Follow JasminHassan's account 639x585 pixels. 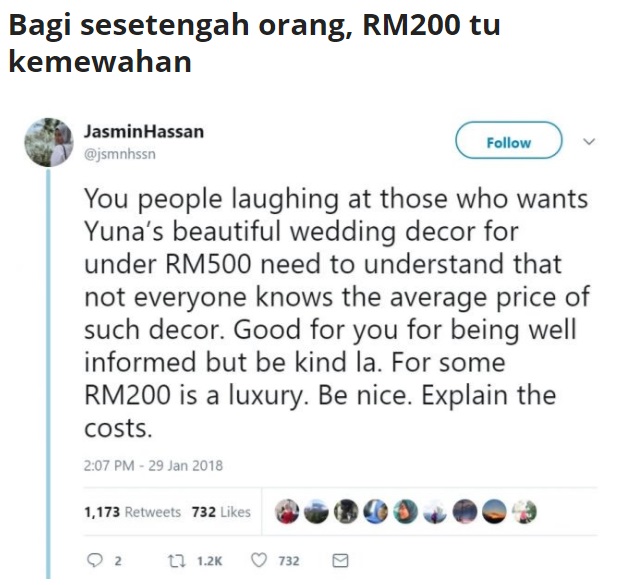pyautogui.click(x=509, y=140)
